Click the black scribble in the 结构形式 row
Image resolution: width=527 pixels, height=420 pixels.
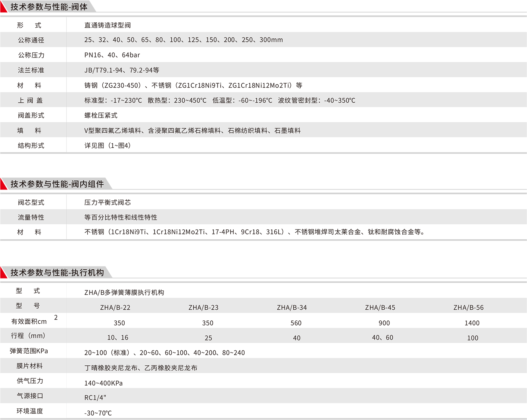tap(107, 145)
